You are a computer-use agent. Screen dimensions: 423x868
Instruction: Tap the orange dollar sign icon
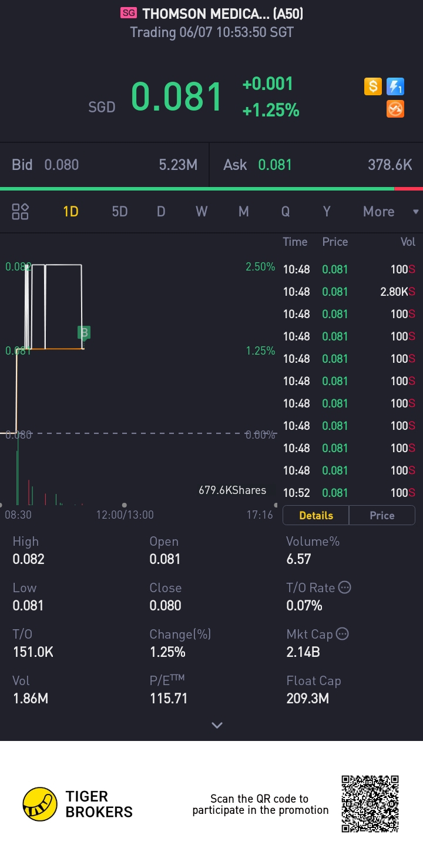(x=372, y=87)
